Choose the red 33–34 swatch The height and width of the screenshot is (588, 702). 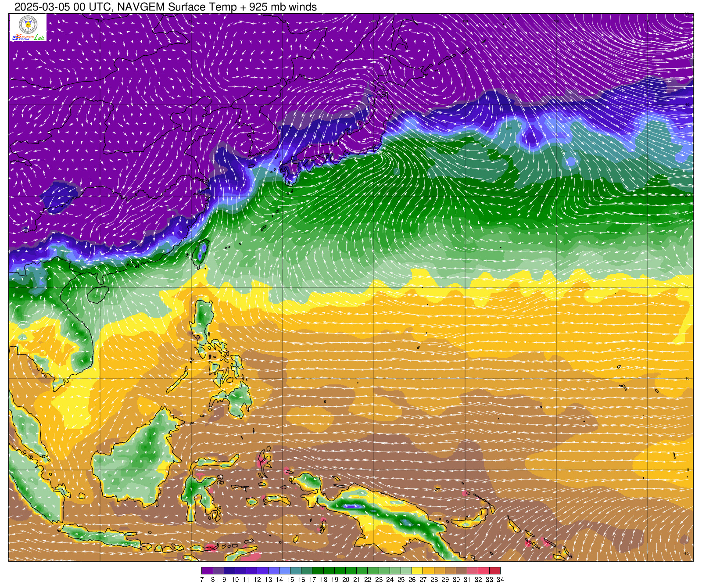coord(495,571)
